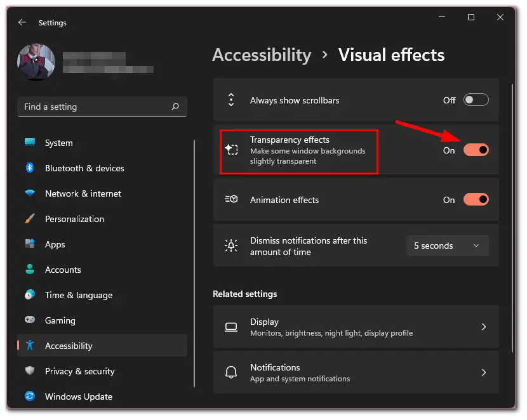This screenshot has width=527, height=420.
Task: Click the Network wifi icon in sidebar
Action: tap(30, 193)
